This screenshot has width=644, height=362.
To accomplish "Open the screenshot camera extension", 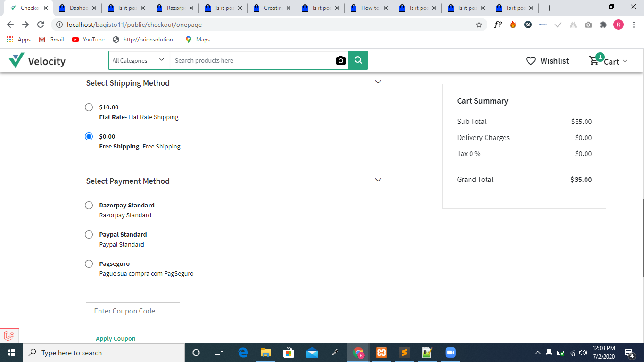I will tap(588, 25).
